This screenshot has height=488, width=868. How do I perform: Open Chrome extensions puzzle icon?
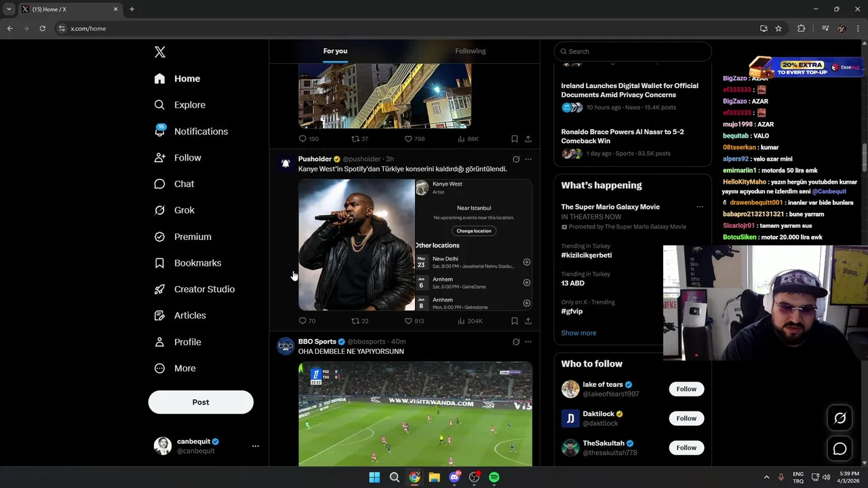click(802, 28)
